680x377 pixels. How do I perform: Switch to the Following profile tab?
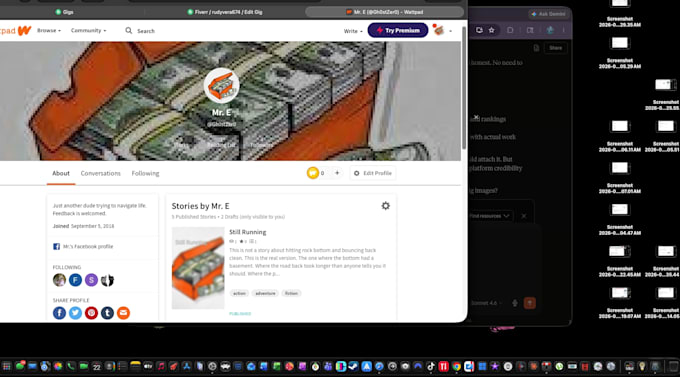tap(145, 173)
